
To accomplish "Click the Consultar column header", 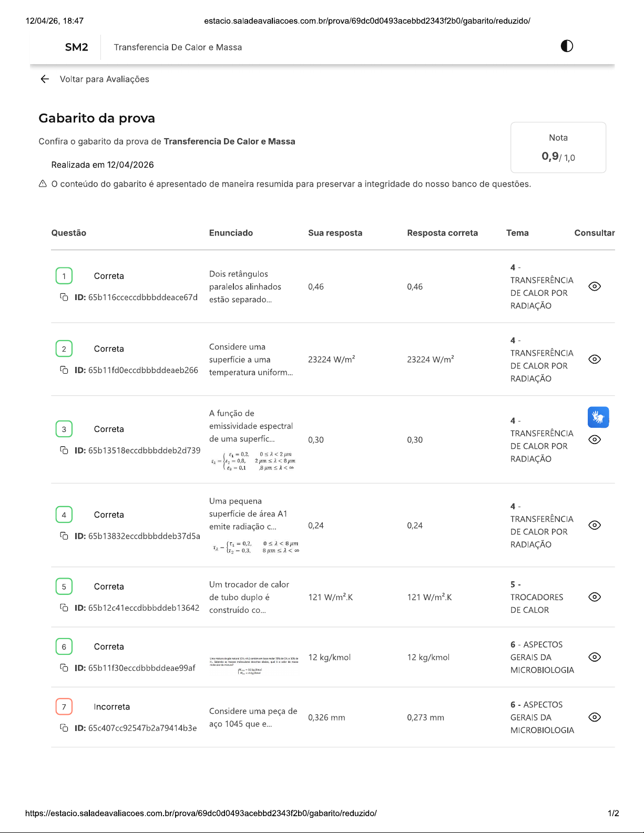I will [x=594, y=233].
